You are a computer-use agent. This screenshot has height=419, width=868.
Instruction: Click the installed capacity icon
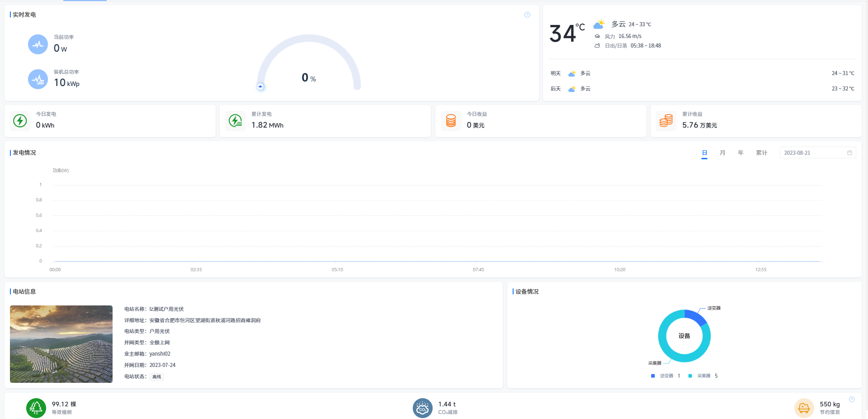(38, 79)
